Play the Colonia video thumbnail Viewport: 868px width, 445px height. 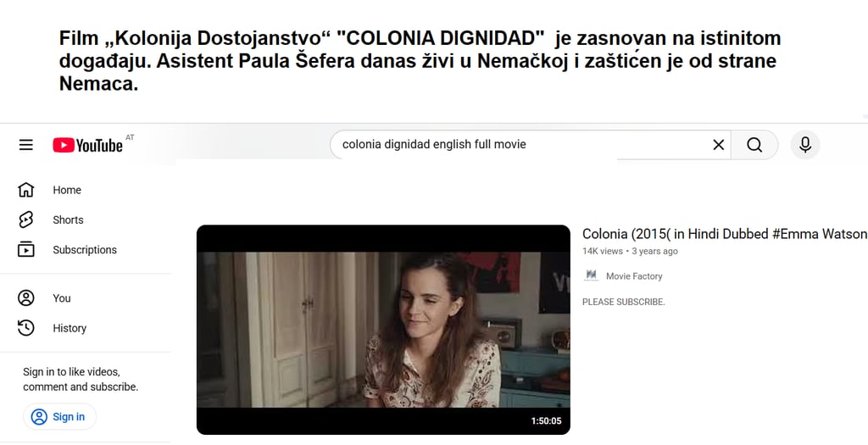383,330
